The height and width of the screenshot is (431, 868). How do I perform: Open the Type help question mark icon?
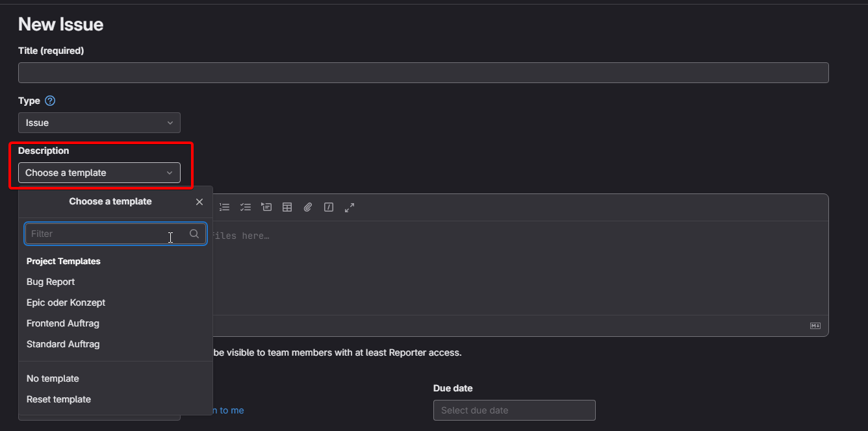tap(50, 101)
